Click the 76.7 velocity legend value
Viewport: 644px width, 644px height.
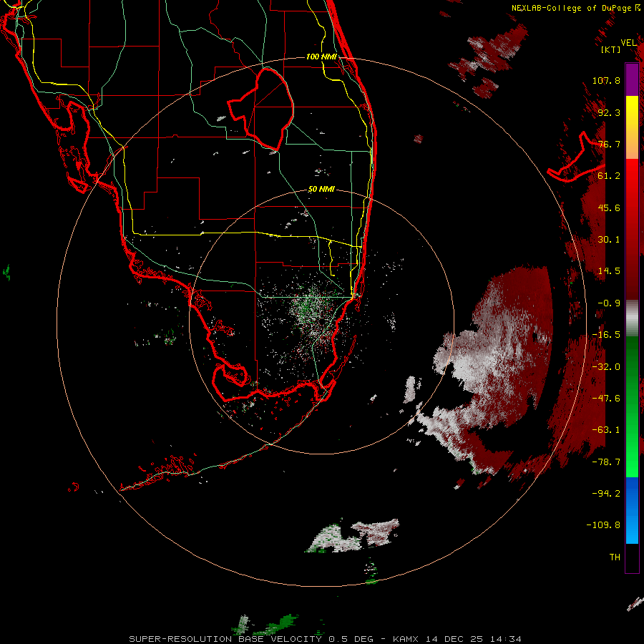pyautogui.click(x=609, y=144)
